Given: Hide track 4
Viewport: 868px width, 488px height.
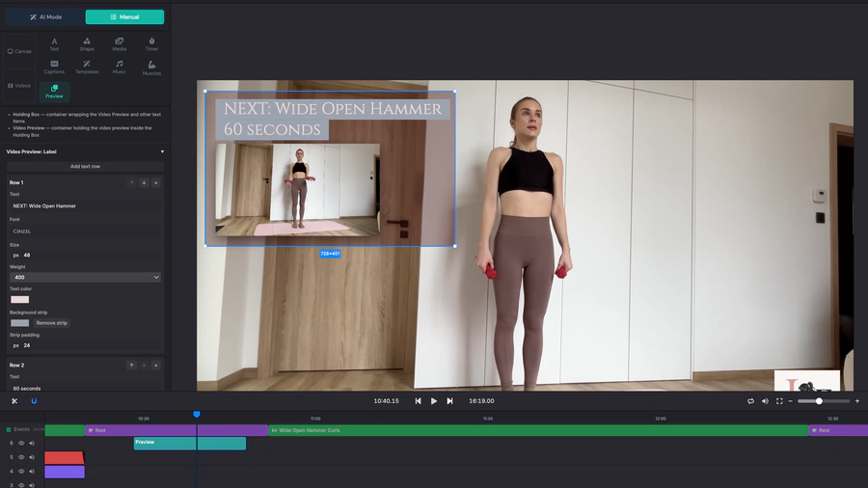Looking at the screenshot, I should [21, 472].
